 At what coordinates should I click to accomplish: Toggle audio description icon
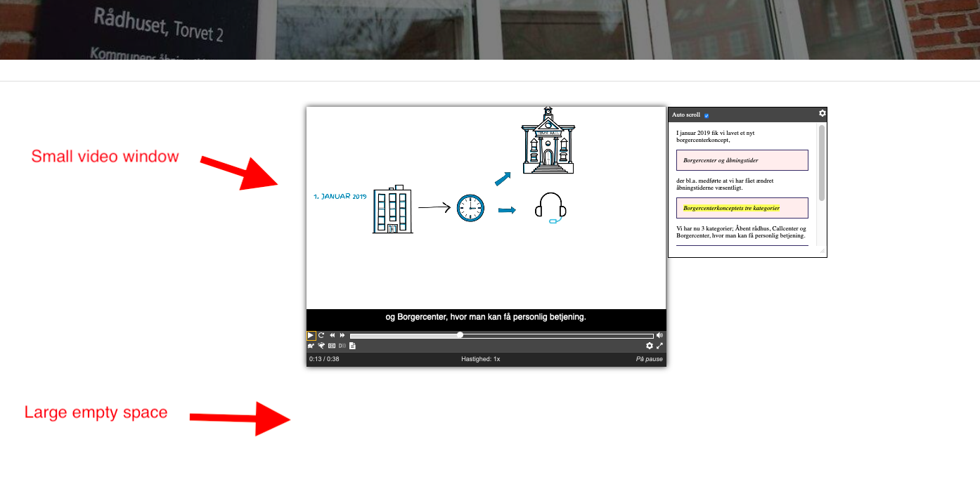pyautogui.click(x=342, y=346)
